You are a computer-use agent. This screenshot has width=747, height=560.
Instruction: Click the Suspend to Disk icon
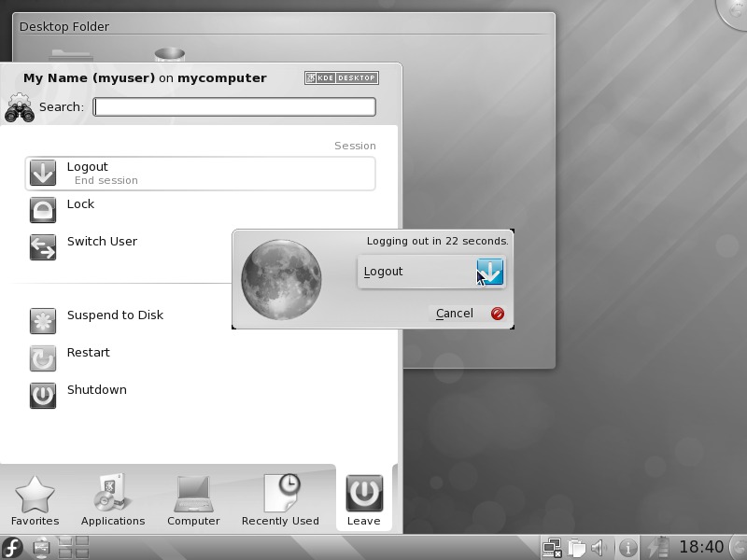[x=43, y=321]
